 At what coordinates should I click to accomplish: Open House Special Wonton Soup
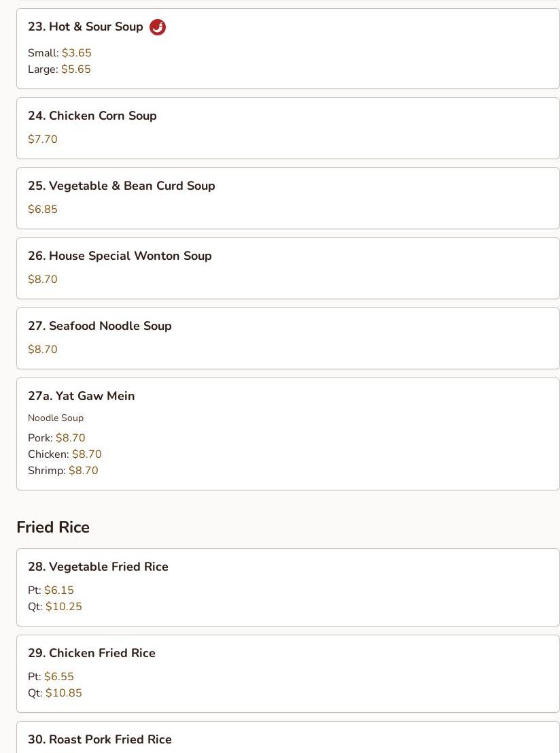(x=288, y=269)
